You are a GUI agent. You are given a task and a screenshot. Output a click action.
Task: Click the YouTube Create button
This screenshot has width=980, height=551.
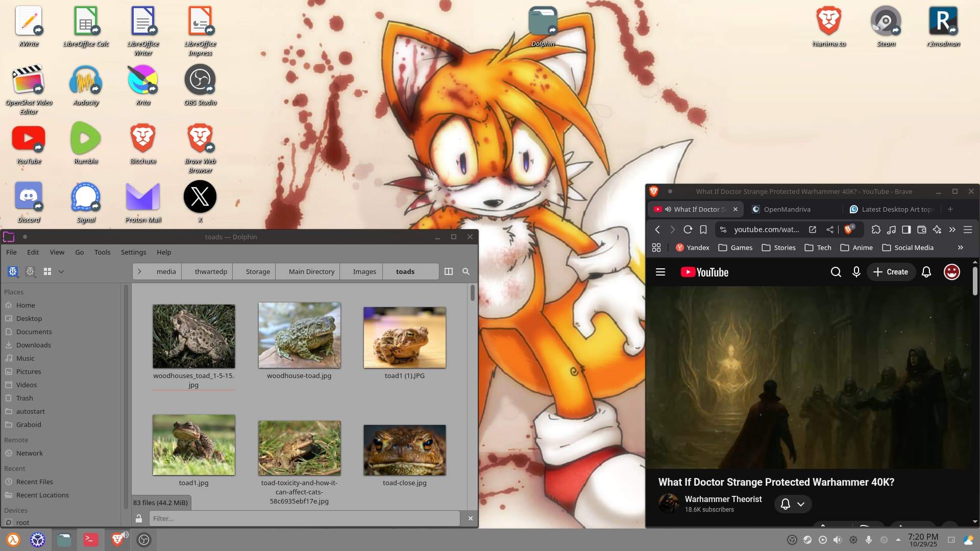click(891, 272)
